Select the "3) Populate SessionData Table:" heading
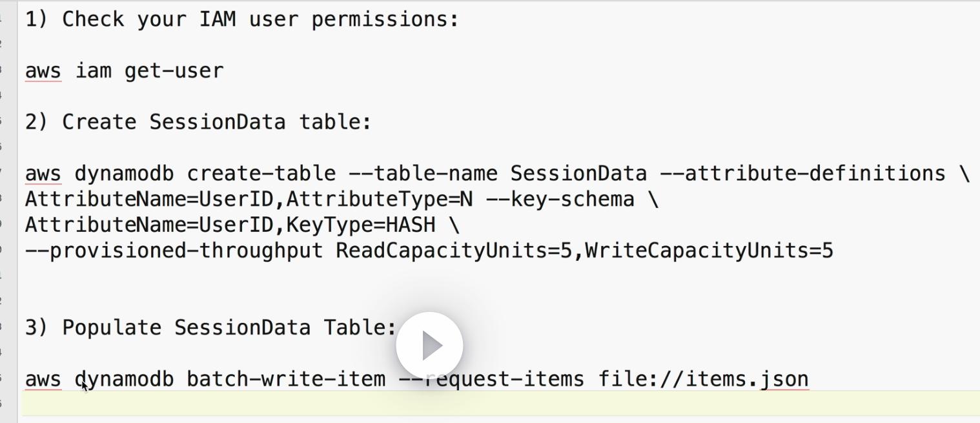The image size is (980, 423). coord(210,327)
